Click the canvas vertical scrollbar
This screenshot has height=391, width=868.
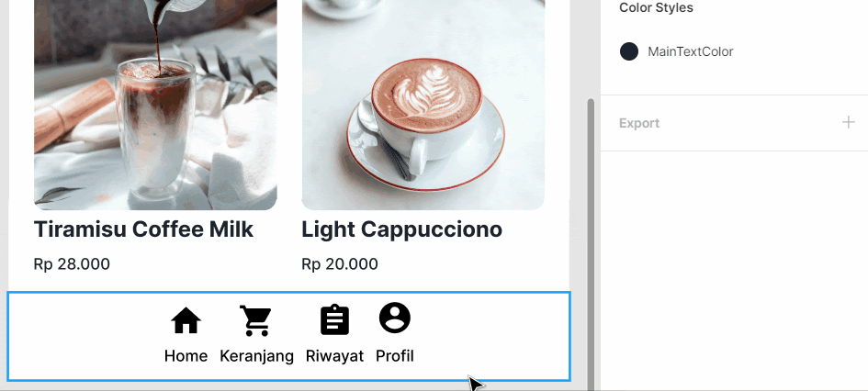pos(591,244)
